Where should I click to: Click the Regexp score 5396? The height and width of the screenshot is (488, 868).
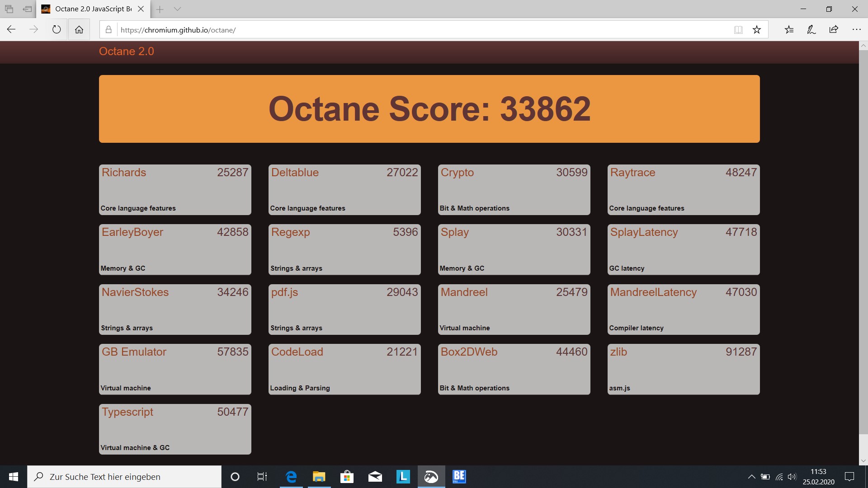[406, 232]
